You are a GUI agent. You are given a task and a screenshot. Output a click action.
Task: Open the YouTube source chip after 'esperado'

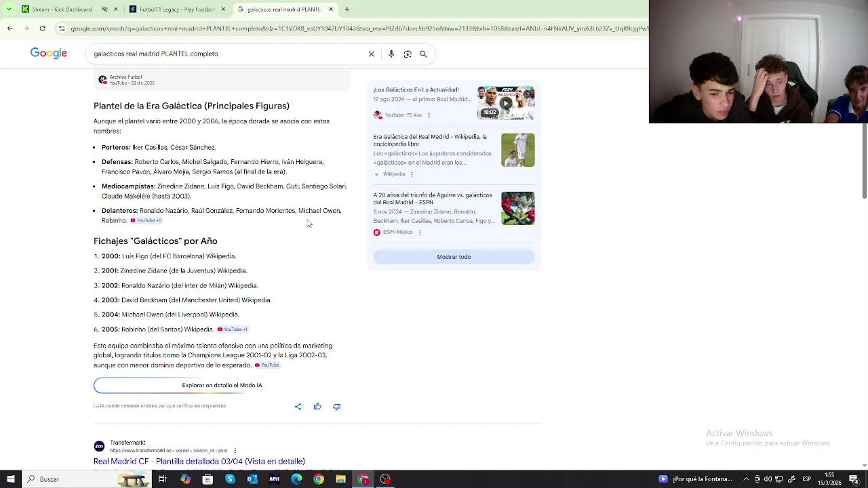tap(267, 365)
